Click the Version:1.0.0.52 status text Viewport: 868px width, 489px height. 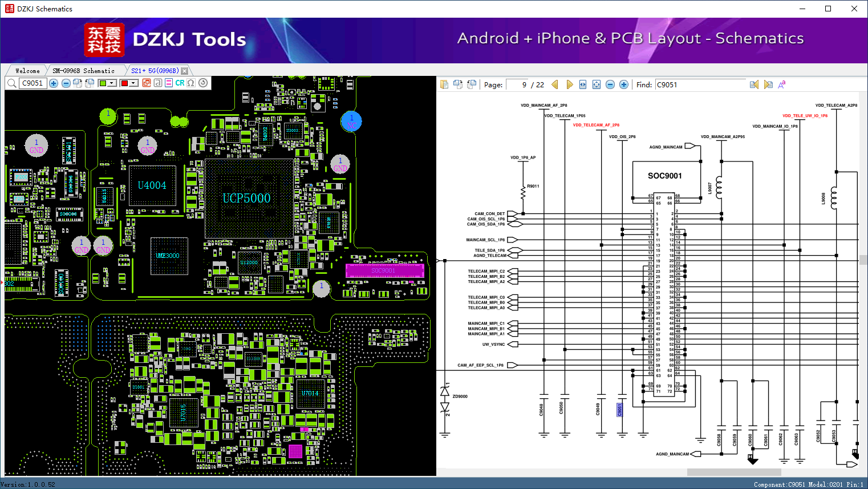click(28, 484)
